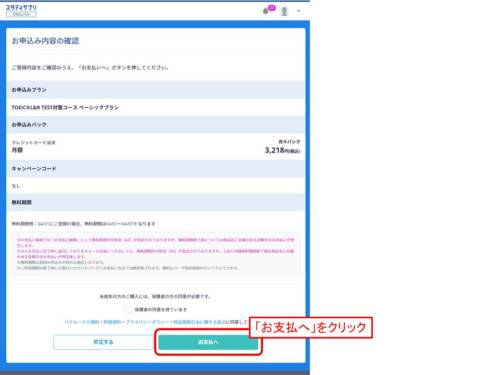Click the pink free-trial notice box
500x375 pixels.
(x=156, y=254)
